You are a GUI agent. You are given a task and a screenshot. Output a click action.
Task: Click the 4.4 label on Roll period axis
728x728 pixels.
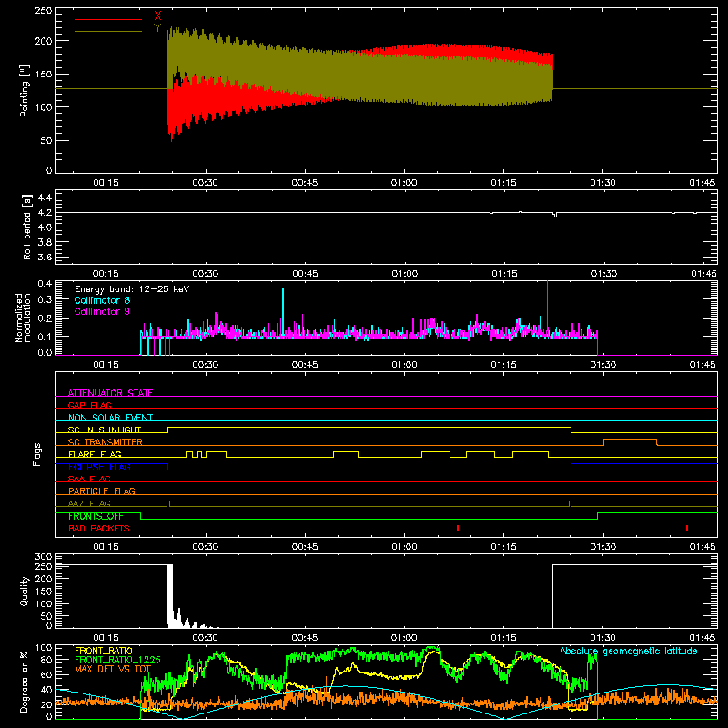point(45,197)
